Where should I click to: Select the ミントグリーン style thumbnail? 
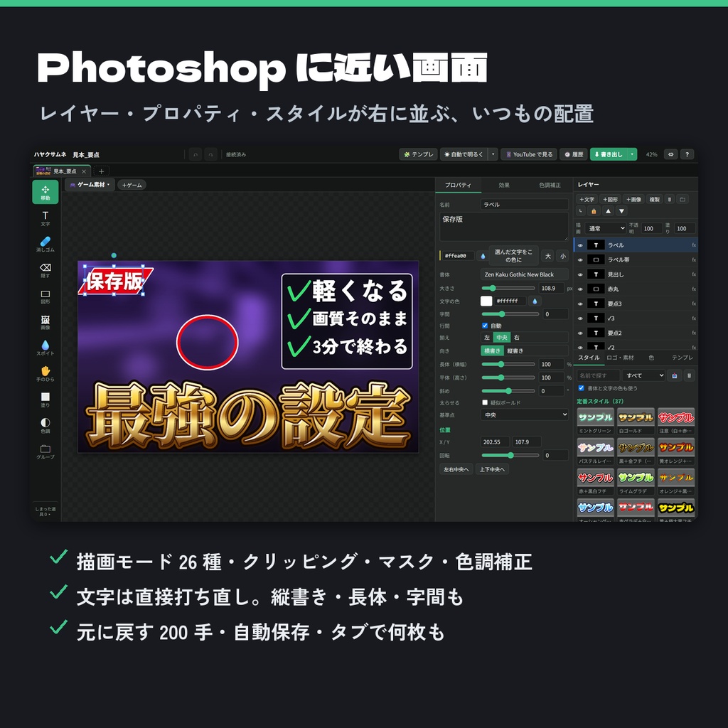595,421
